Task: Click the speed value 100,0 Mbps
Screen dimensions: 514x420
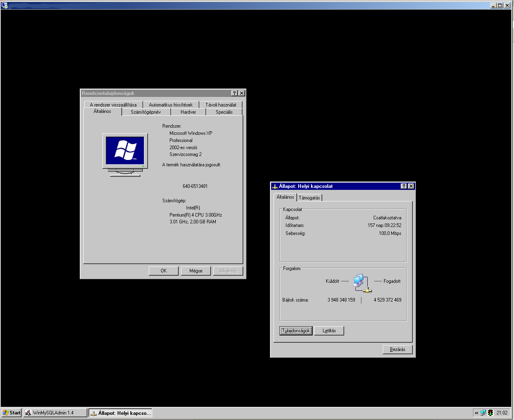Action: (390, 233)
